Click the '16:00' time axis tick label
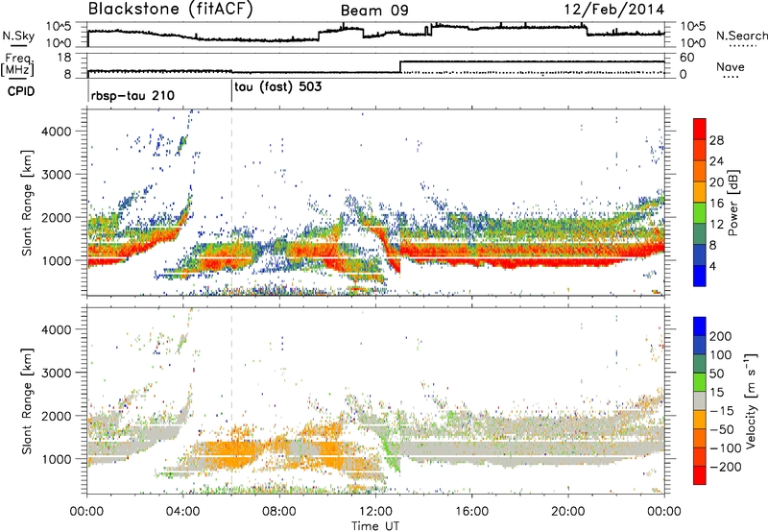Image resolution: width=768 pixels, height=532 pixels. coord(471,512)
